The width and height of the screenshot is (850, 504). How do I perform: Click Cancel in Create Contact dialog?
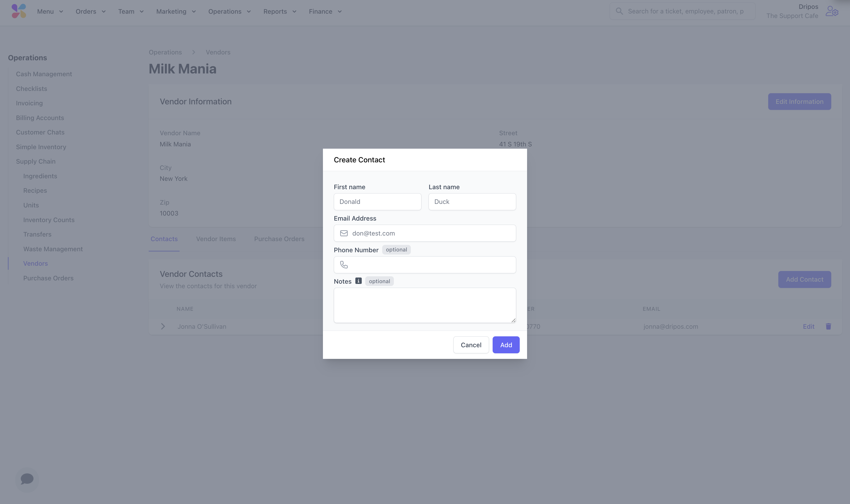coord(471,345)
